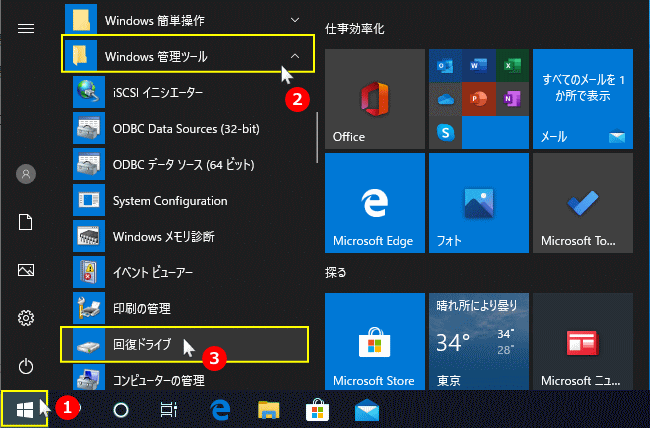This screenshot has height=428, width=650.
Task: Click the app list scrollbar thumb
Action: (x=317, y=137)
